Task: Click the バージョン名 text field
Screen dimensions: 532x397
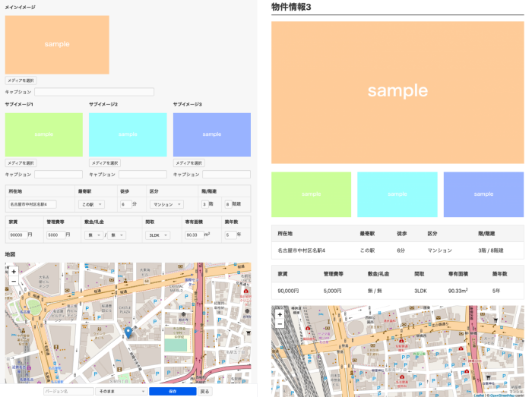Action: click(x=68, y=392)
